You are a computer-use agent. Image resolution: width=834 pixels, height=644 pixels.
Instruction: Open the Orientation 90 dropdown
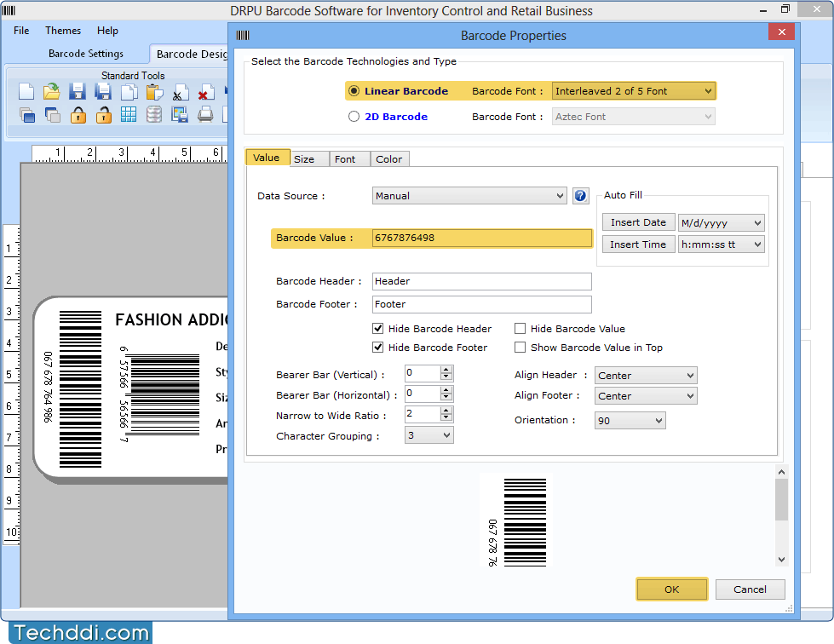pyautogui.click(x=630, y=421)
